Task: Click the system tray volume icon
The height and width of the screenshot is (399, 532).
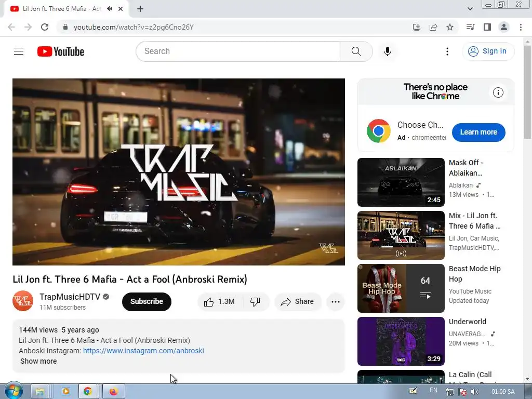Action: (x=475, y=392)
